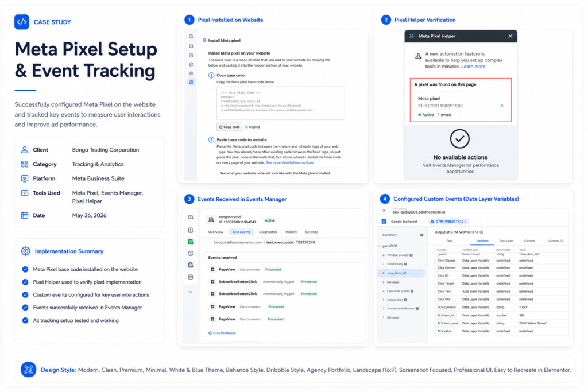Click the DLV-item_name variable chip
This screenshot has width=588, height=392.
coord(447,323)
